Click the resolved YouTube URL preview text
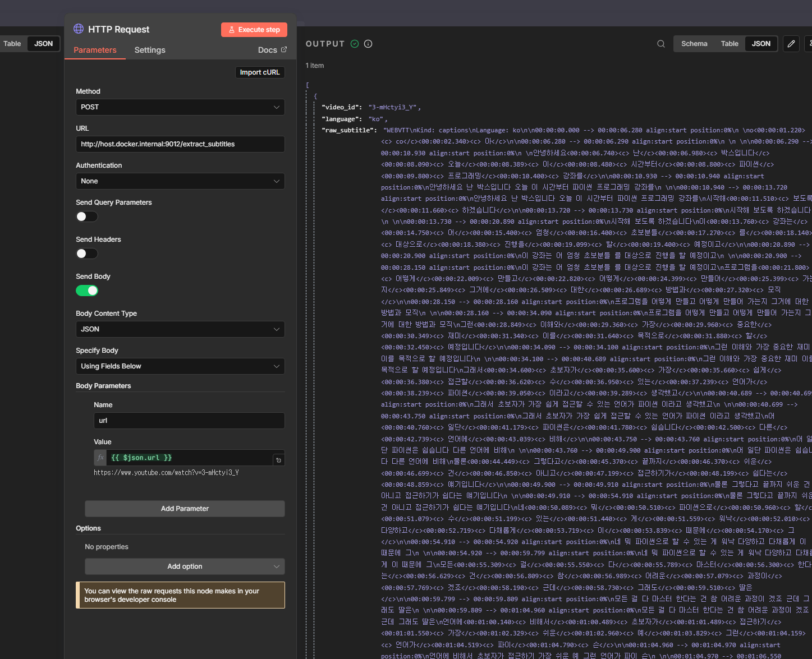 tap(166, 473)
